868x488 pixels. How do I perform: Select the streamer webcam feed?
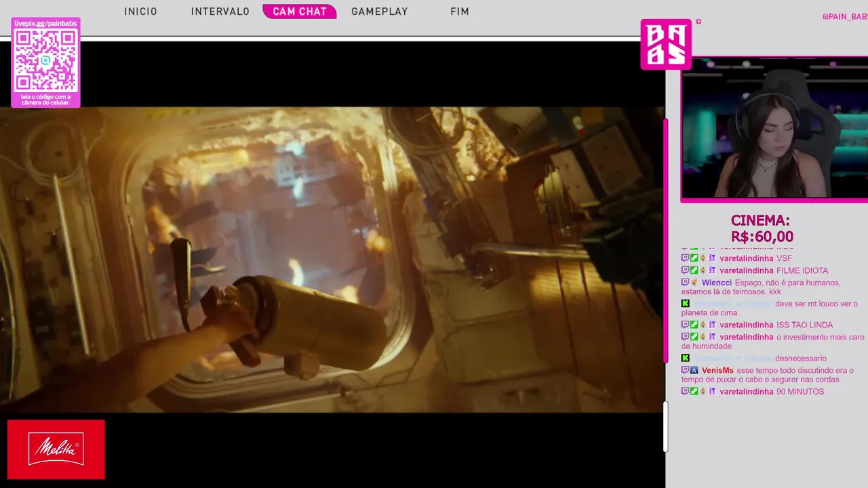click(774, 129)
